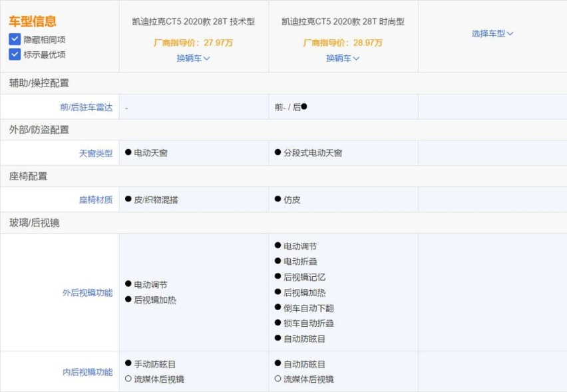Uncheck the 标示最优项 checkbox

[x=15, y=55]
